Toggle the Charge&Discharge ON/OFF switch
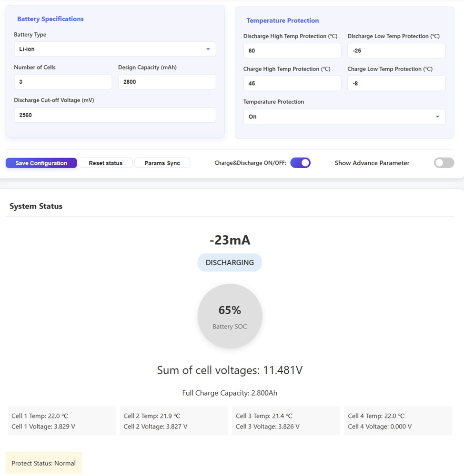The height and width of the screenshot is (476, 464). 301,163
